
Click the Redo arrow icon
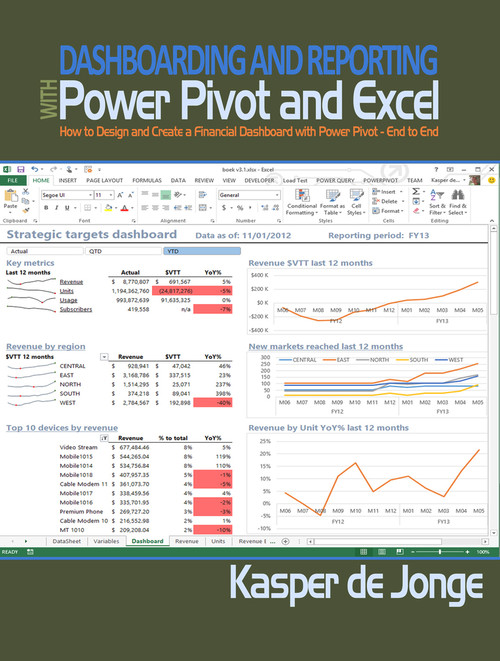(x=53, y=169)
